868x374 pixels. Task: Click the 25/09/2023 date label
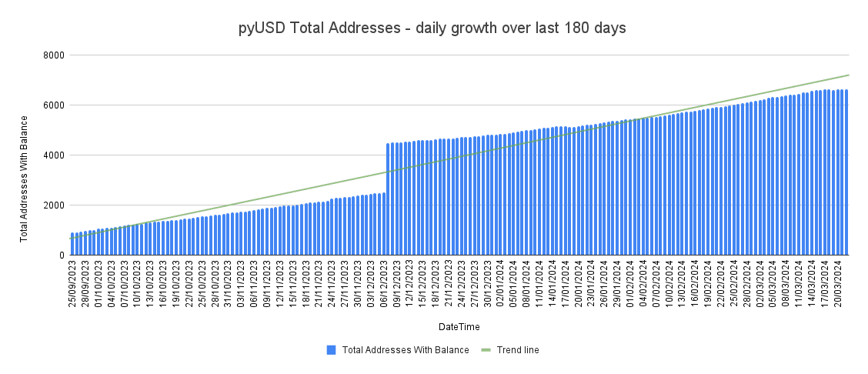pos(73,286)
